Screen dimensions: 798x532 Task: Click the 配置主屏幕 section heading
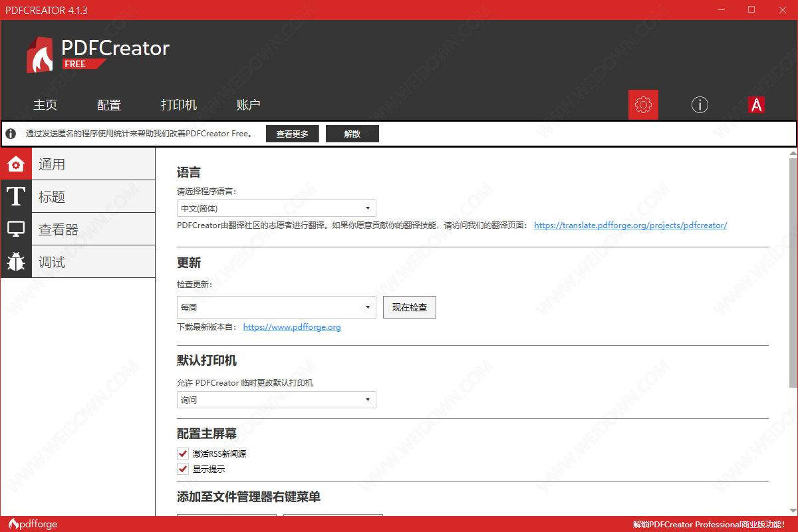point(207,434)
